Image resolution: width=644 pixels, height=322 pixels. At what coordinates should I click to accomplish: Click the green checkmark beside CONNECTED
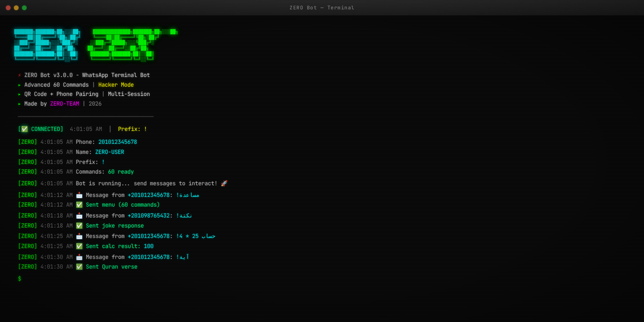click(x=24, y=129)
